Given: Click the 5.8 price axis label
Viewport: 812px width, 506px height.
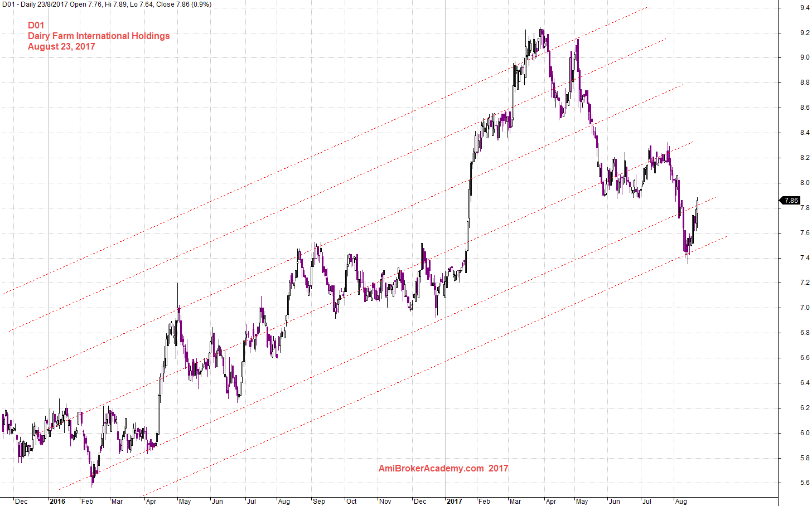Looking at the screenshot, I should (805, 458).
